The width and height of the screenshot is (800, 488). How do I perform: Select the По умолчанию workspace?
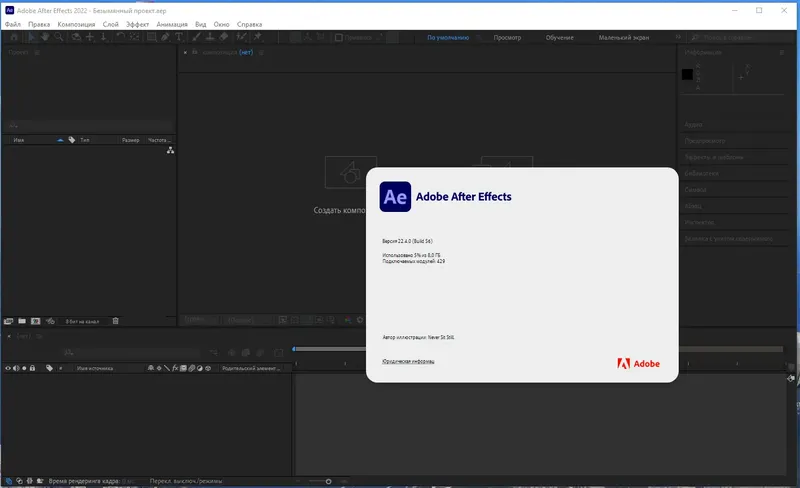click(x=448, y=37)
